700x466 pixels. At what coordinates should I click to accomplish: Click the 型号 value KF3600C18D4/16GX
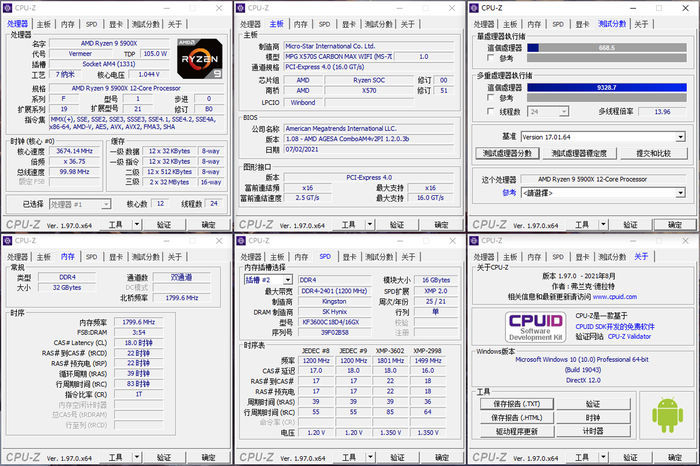coord(334,322)
